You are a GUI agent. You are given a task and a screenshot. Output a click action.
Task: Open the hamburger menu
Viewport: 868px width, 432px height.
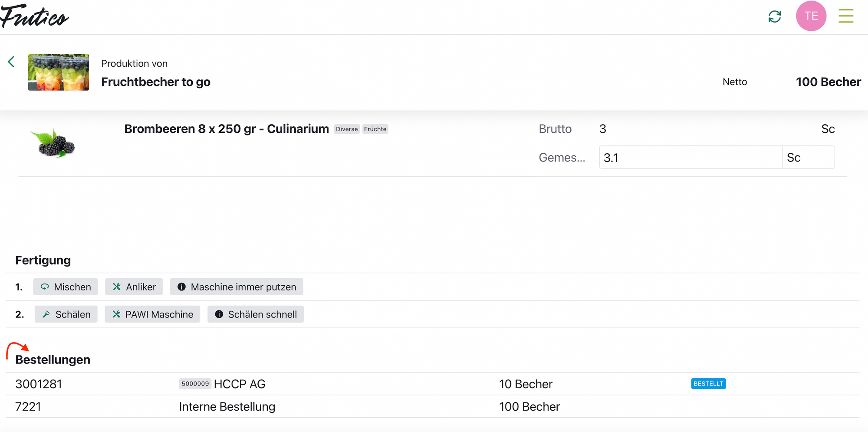846,16
